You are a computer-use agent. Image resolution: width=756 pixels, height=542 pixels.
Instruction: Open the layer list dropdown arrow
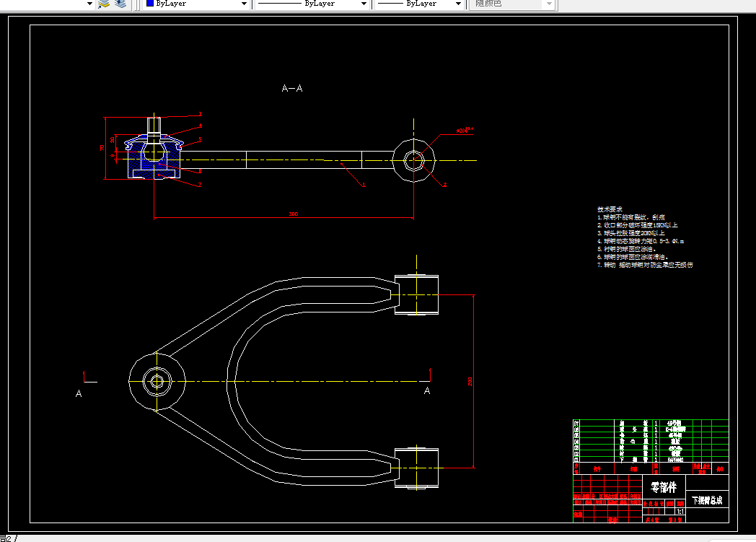click(x=89, y=4)
